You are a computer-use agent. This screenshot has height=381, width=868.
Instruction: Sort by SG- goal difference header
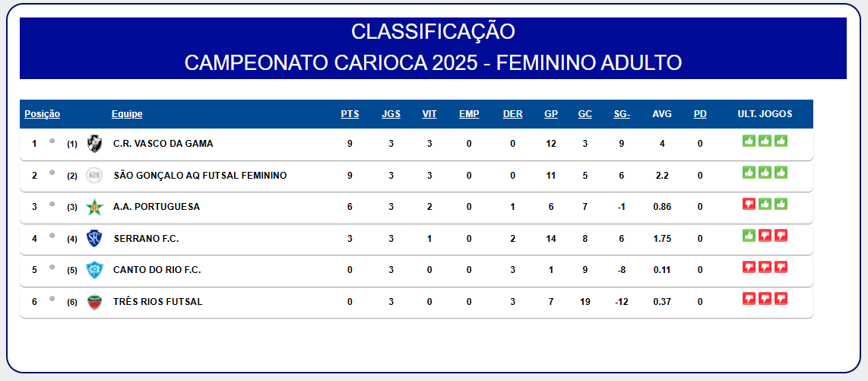622,114
